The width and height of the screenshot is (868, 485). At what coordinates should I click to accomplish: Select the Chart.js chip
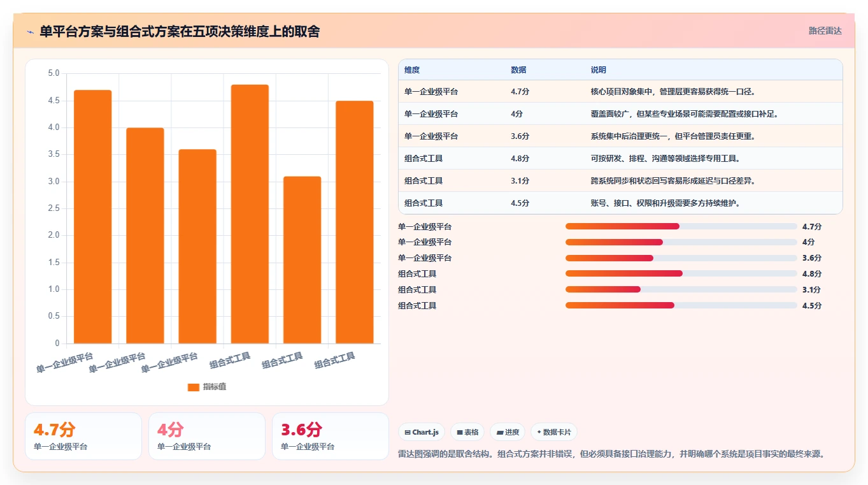coord(422,432)
